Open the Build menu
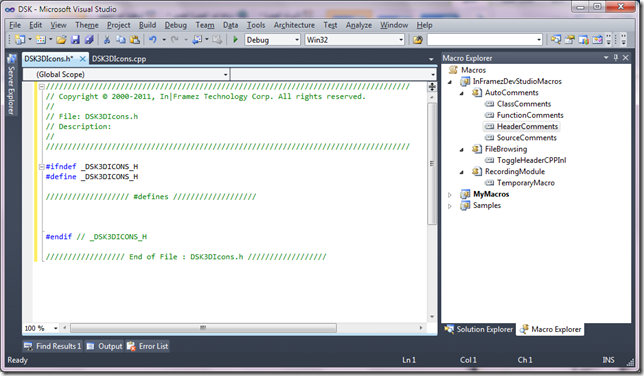The image size is (644, 376). point(147,25)
